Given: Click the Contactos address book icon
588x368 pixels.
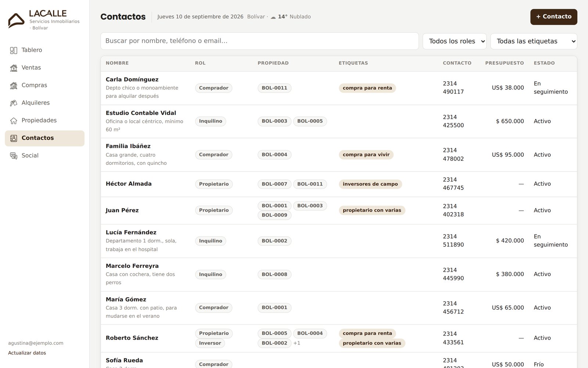Looking at the screenshot, I should [x=14, y=138].
